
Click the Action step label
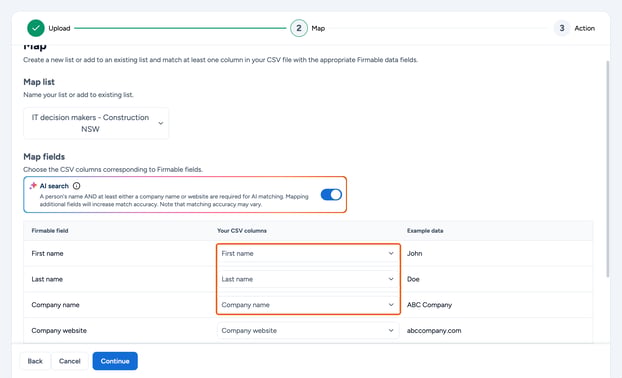point(585,28)
